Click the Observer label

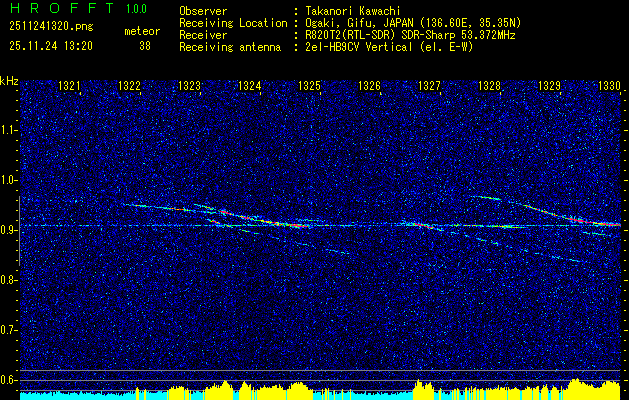tap(203, 11)
